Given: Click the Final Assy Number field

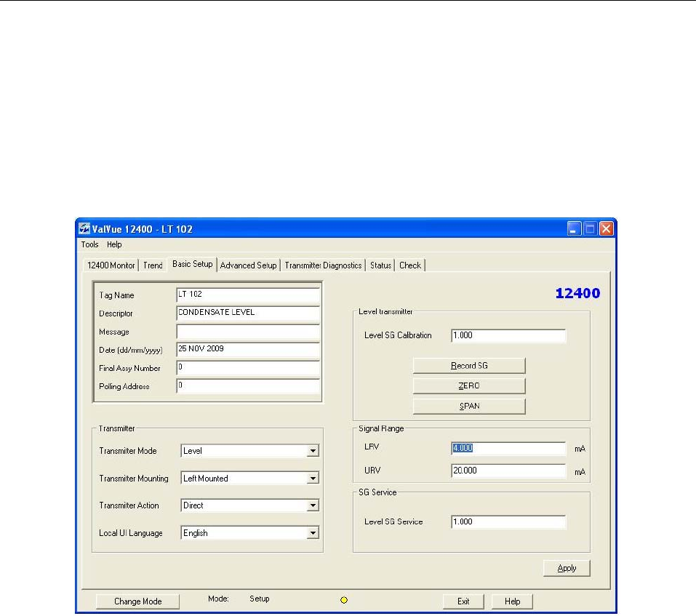Looking at the screenshot, I should pos(248,367).
